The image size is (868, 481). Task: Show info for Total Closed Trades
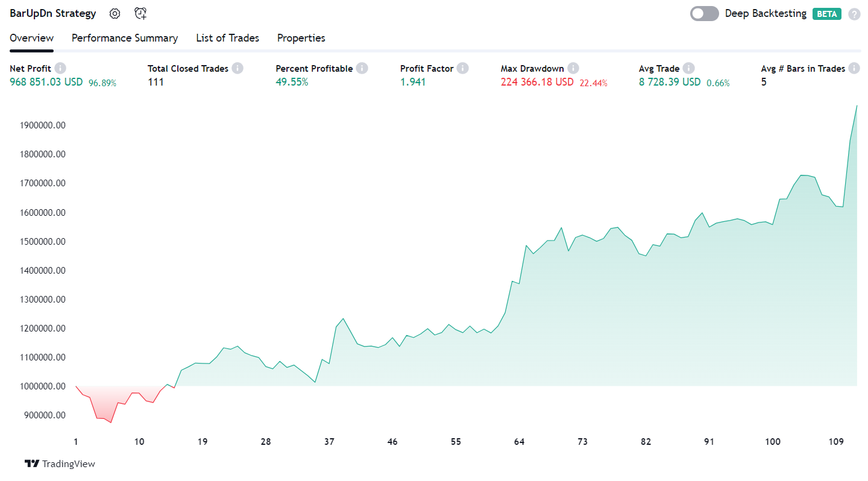237,69
